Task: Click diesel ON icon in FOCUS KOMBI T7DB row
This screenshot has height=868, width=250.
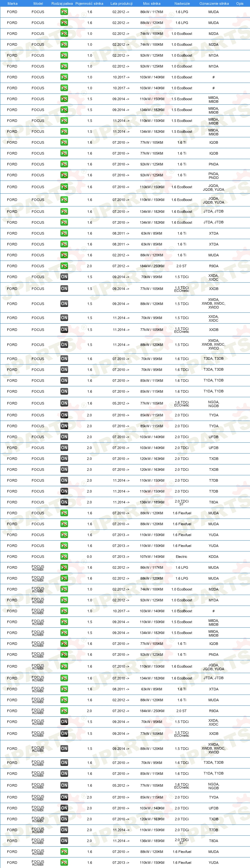Action: tap(64, 830)
